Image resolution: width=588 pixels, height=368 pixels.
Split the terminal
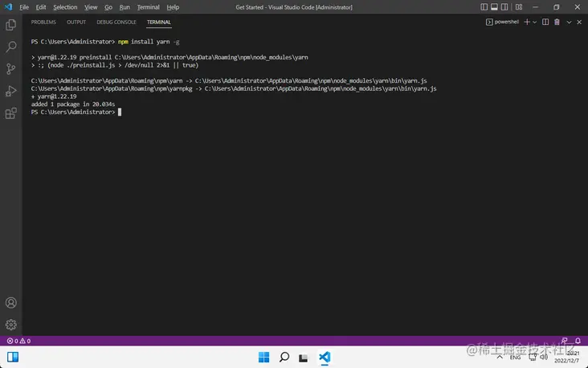545,22
